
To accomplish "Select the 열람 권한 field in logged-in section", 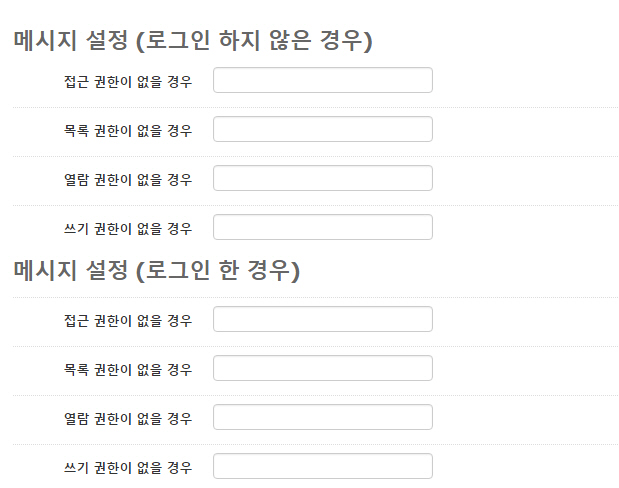I will [x=322, y=417].
